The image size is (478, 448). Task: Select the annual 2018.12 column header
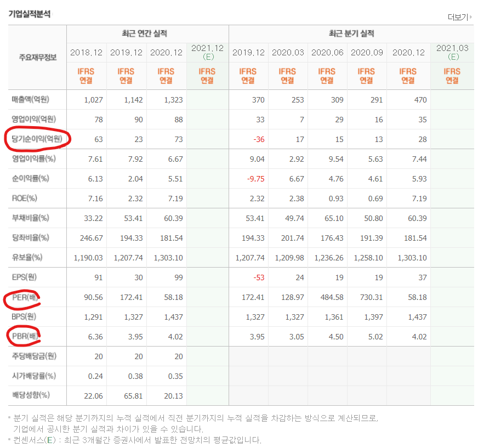[86, 53]
